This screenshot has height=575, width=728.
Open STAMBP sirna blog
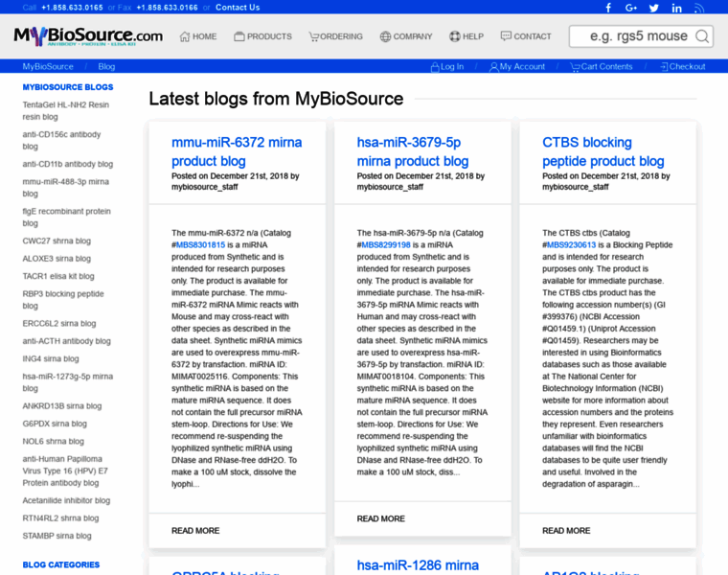(x=57, y=536)
